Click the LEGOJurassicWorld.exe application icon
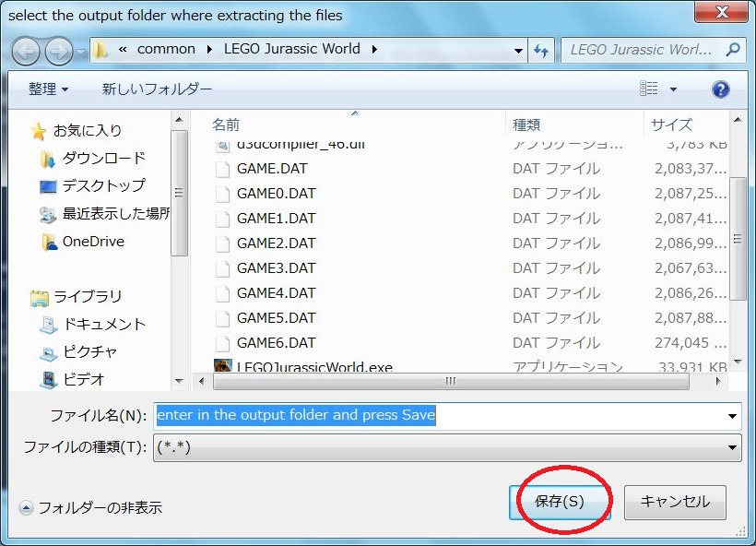The width and height of the screenshot is (756, 546). coord(223,365)
